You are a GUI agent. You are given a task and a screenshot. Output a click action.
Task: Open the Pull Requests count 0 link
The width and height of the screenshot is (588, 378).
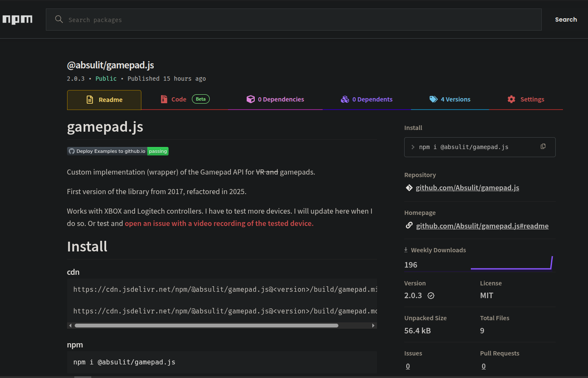(484, 366)
